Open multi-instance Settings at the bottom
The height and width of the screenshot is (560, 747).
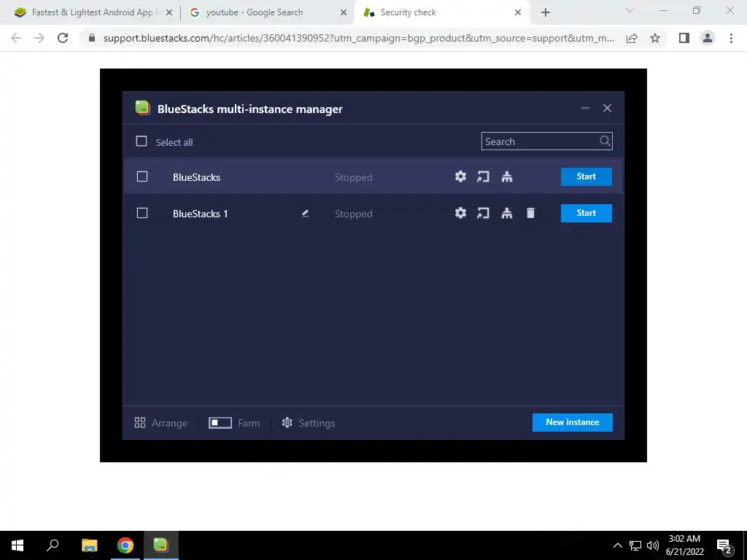coord(309,423)
